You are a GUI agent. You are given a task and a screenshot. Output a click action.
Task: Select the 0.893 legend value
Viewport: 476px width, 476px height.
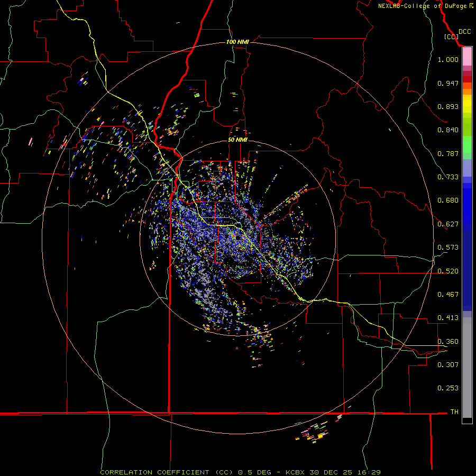click(x=448, y=106)
